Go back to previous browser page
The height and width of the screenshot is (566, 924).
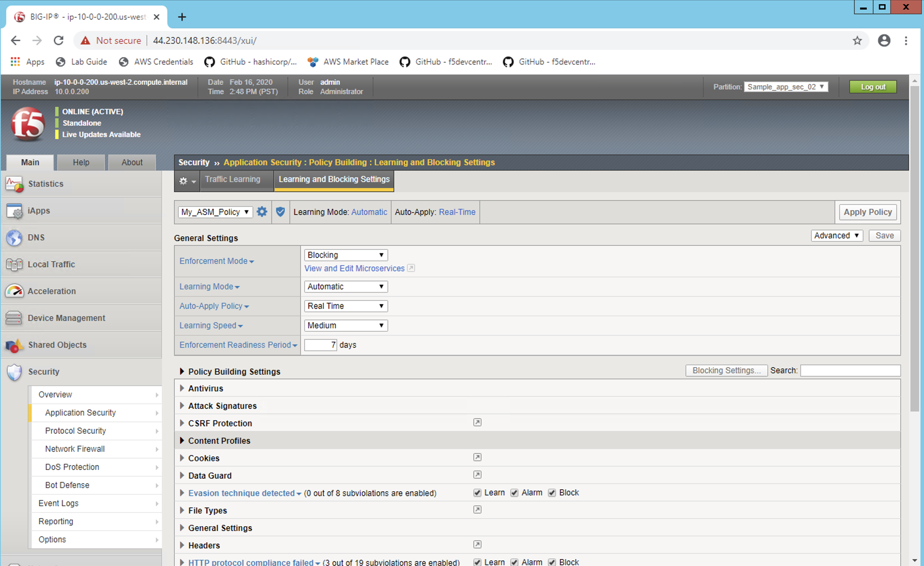[x=16, y=41]
